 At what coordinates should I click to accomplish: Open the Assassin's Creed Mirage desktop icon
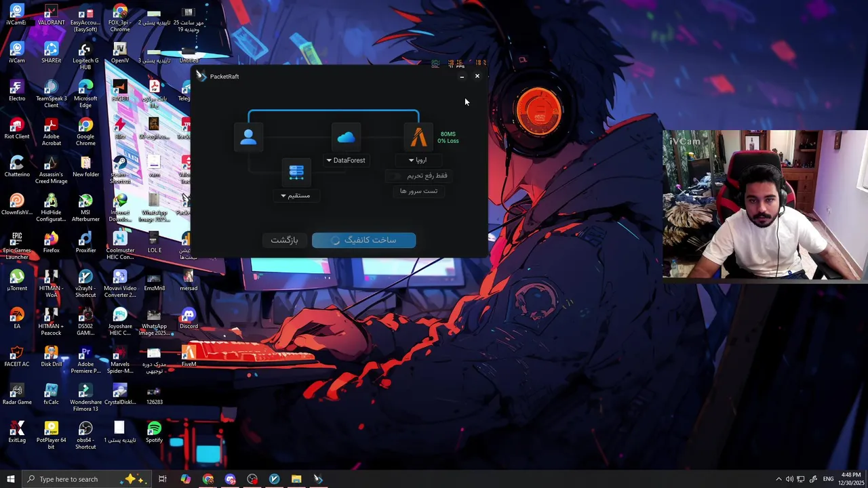pyautogui.click(x=51, y=171)
